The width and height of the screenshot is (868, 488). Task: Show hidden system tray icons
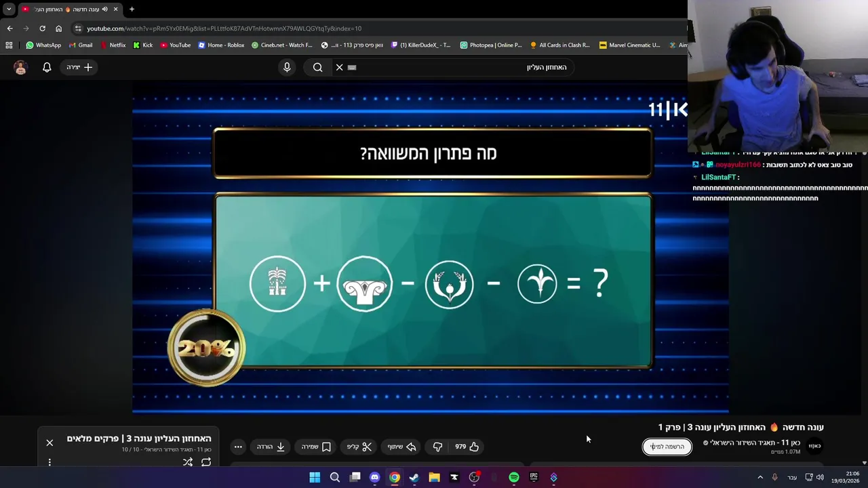760,477
